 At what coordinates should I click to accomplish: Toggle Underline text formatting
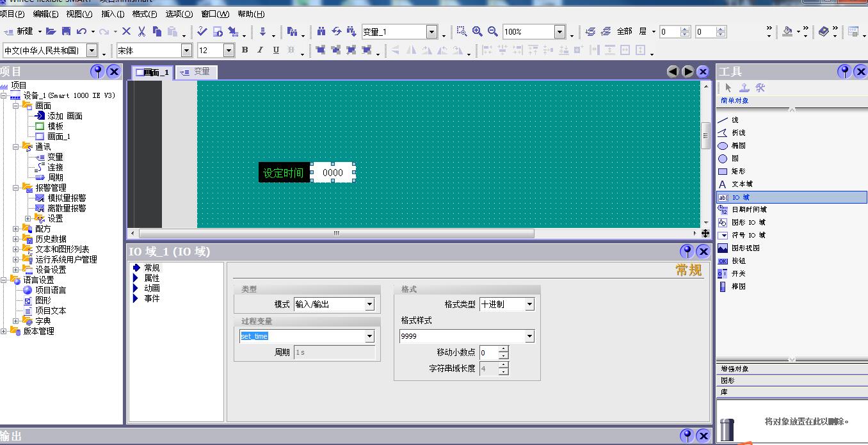(x=276, y=50)
